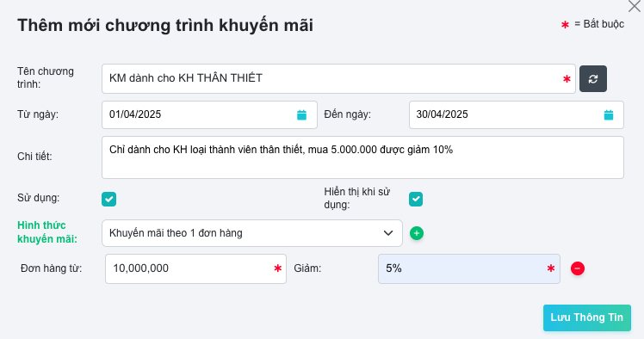The height and width of the screenshot is (339, 644).
Task: Save with the Lưu Thông Tin button
Action: click(587, 317)
